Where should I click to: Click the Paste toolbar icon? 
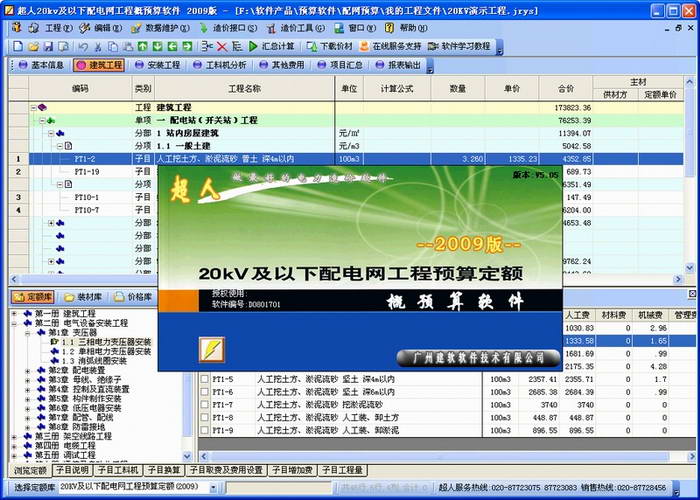128,46
